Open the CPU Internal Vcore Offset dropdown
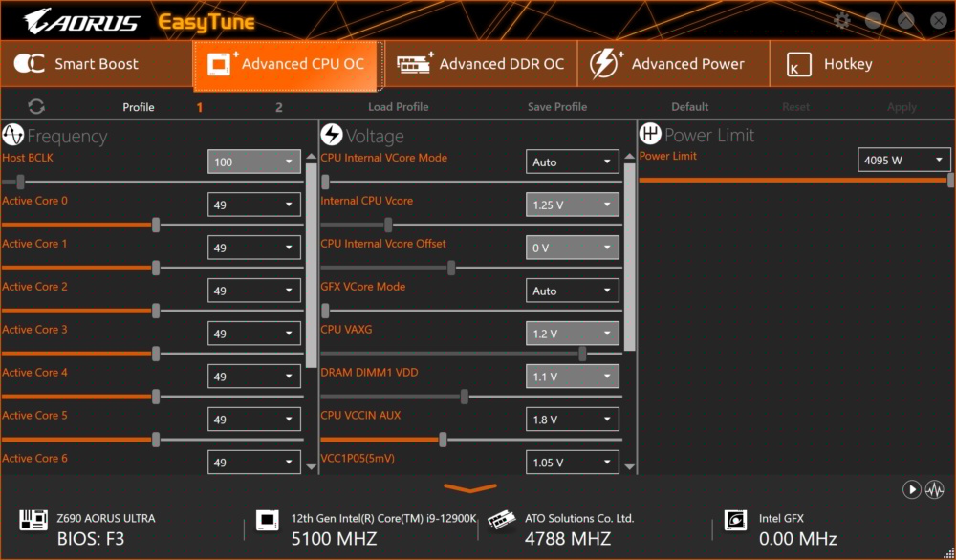Screen dimensions: 956x560 [572, 248]
